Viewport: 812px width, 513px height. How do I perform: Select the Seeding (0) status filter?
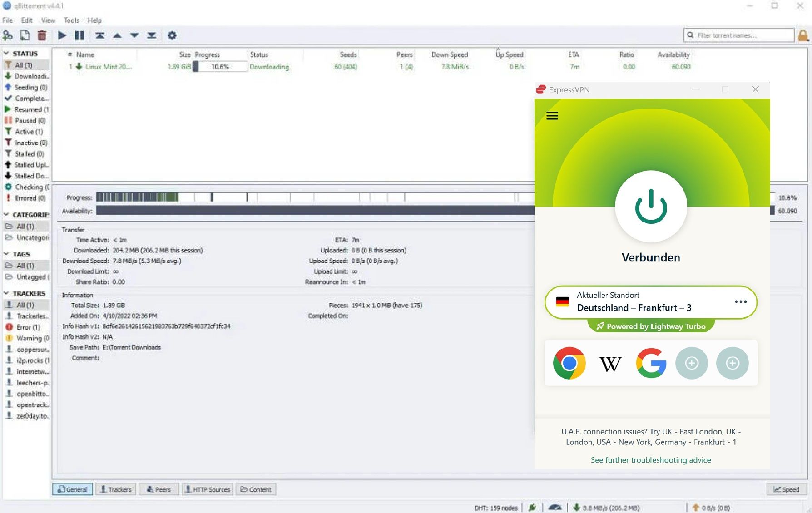pyautogui.click(x=26, y=87)
